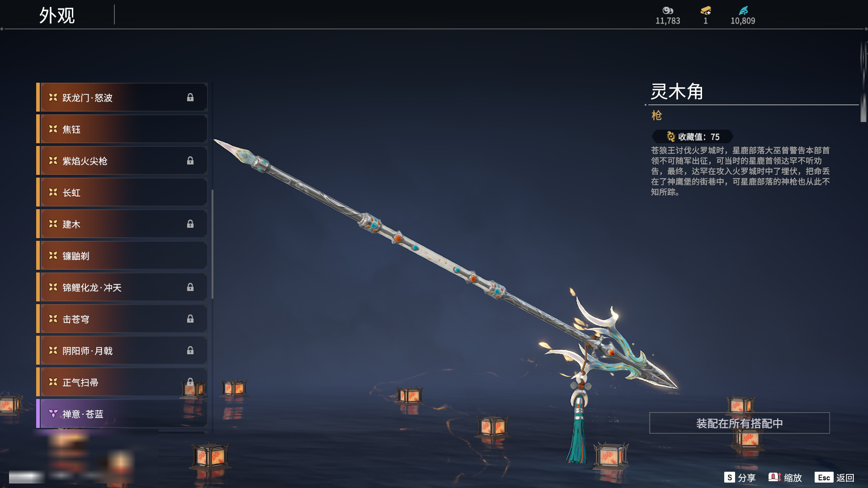Click the mouse zoom icon beside 缩放
Screen dimensions: 868x488
point(774,477)
